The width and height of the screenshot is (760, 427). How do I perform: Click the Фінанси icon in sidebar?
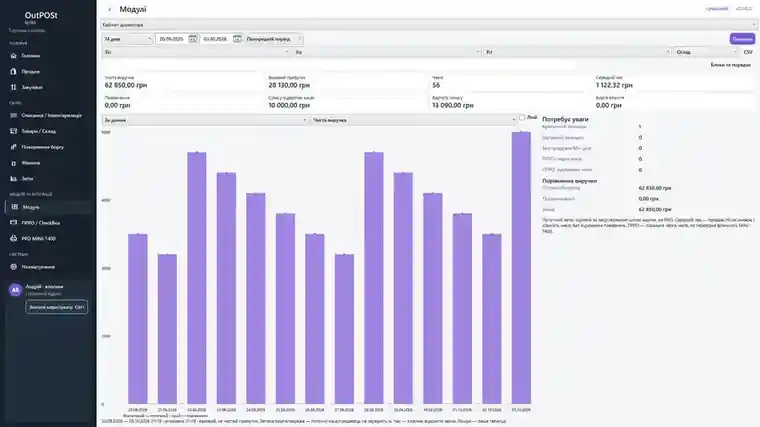[14, 163]
